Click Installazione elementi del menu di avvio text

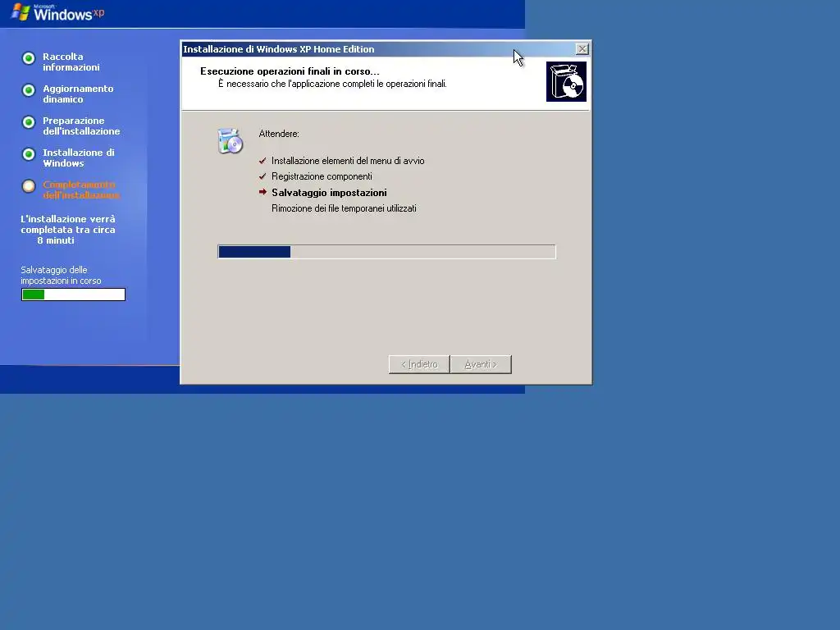point(348,161)
